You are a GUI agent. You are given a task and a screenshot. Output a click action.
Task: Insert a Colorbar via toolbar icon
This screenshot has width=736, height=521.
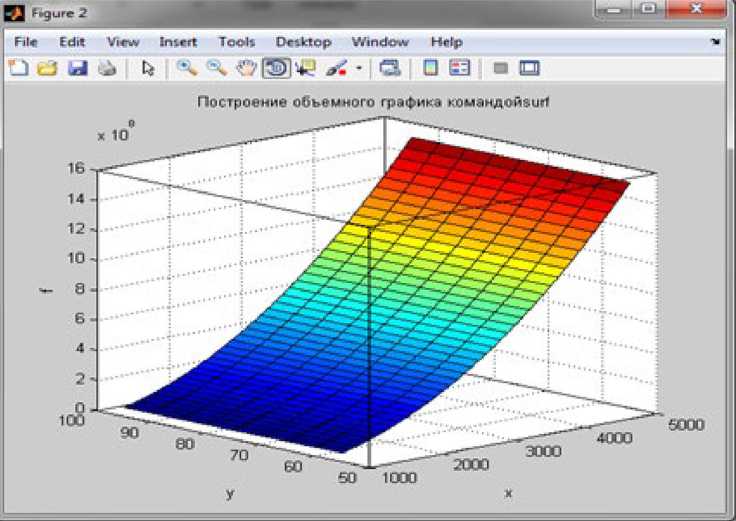[x=430, y=68]
